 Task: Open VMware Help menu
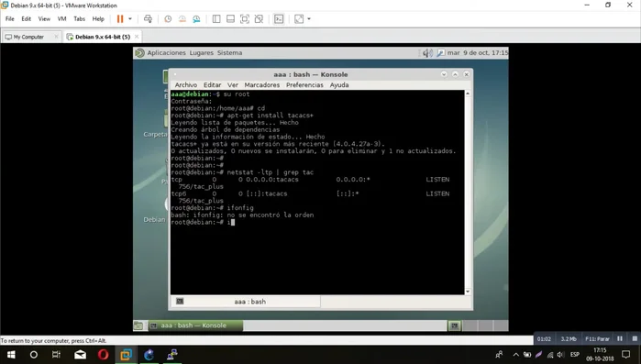[98, 18]
